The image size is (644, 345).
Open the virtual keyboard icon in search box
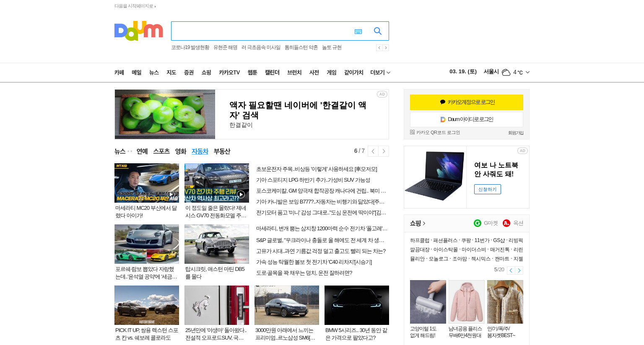coord(358,31)
